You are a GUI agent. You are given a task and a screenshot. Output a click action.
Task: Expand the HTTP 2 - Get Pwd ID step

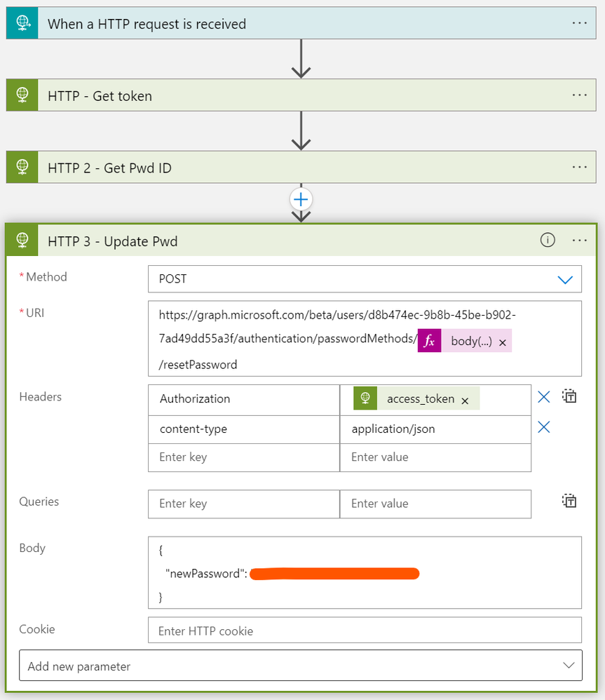point(301,167)
